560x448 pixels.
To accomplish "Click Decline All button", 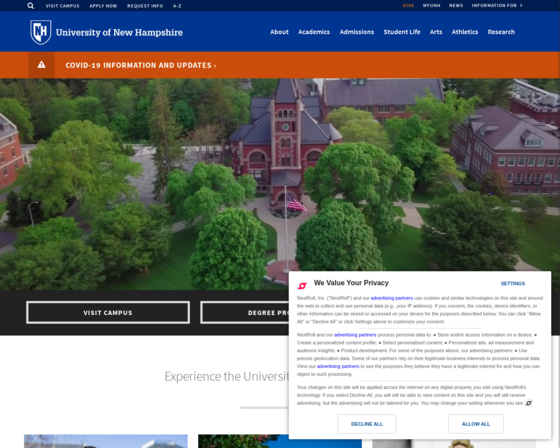I will click(x=367, y=424).
